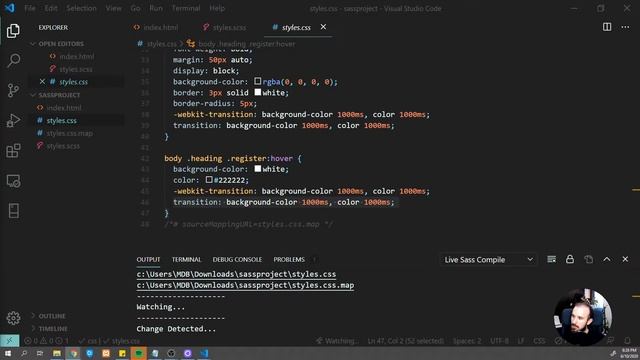Open the styles.css.map path link in output
Image resolution: width=640 pixels, height=360 pixels.
click(245, 285)
